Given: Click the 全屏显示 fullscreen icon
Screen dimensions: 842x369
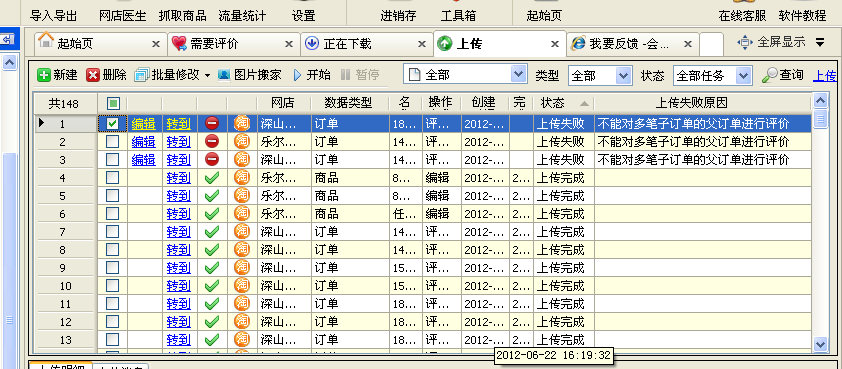Looking at the screenshot, I should [x=745, y=42].
